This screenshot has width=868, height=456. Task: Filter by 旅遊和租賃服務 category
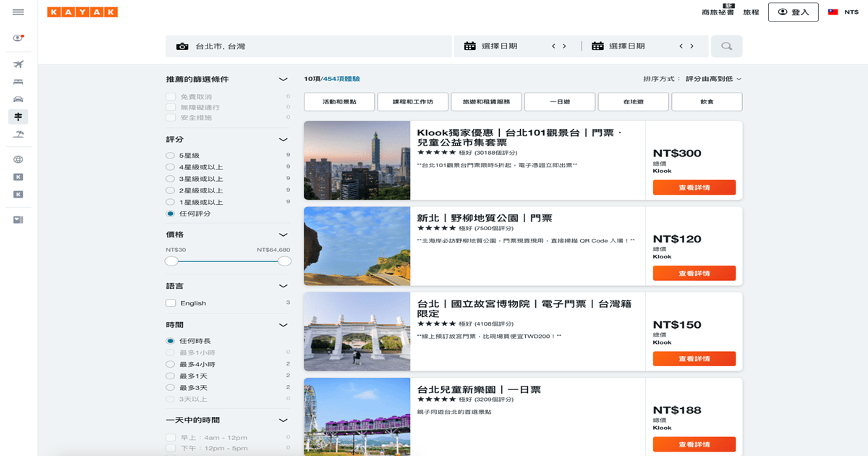click(x=487, y=102)
